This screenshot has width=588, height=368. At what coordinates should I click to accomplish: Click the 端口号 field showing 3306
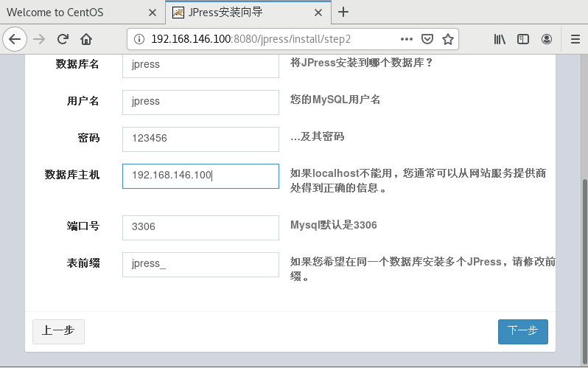[200, 228]
